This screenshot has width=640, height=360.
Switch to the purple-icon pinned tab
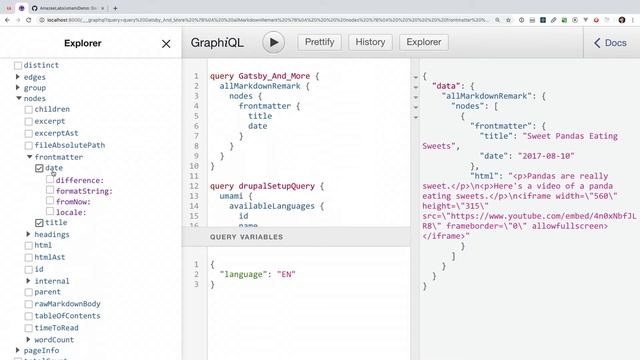pos(22,8)
